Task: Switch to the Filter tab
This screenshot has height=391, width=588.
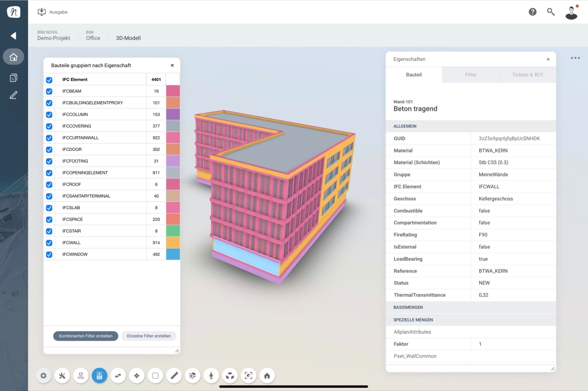Action: coord(470,75)
